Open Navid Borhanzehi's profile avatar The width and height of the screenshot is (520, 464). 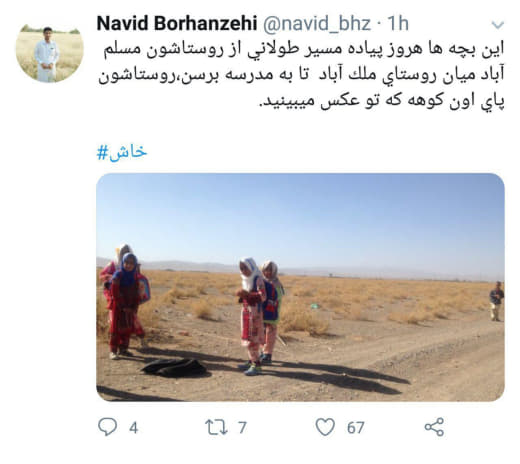tap(49, 53)
